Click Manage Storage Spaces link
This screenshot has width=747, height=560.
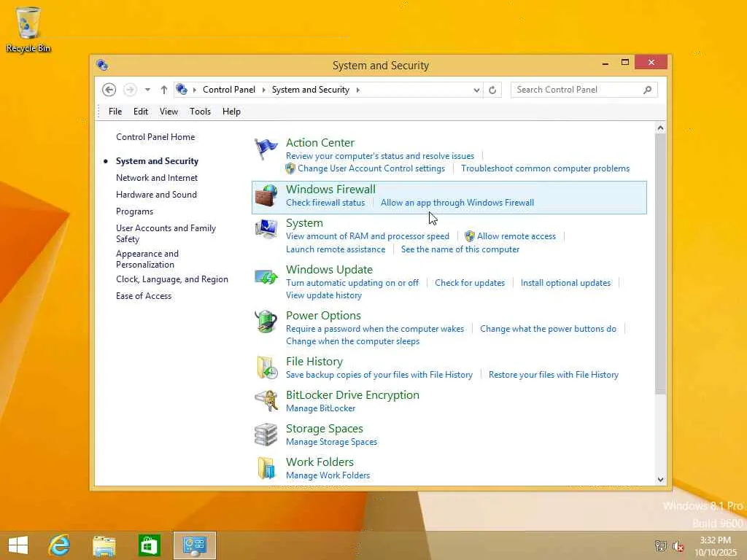[x=332, y=442]
